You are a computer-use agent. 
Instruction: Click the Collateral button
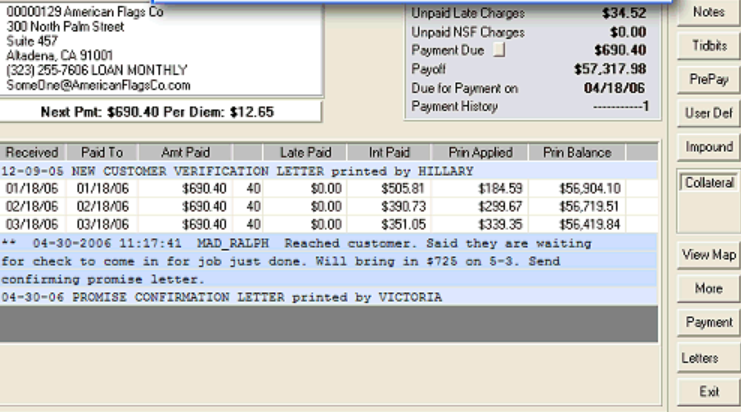click(708, 182)
